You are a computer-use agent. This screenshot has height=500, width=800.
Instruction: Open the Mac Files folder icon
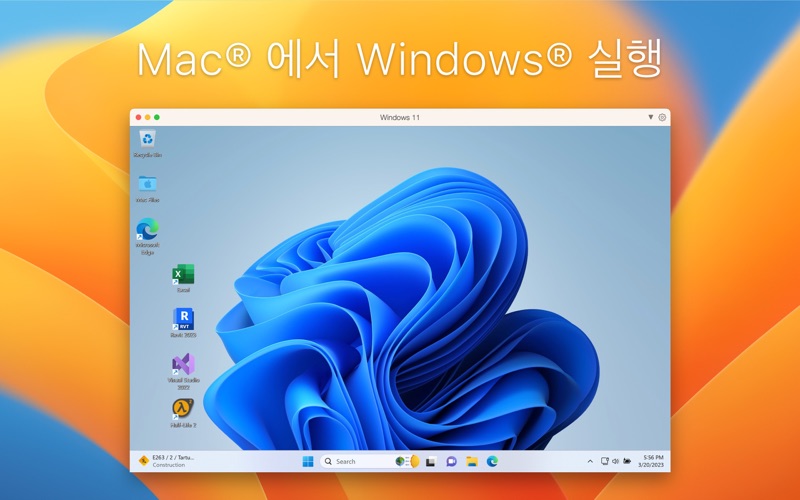147,189
